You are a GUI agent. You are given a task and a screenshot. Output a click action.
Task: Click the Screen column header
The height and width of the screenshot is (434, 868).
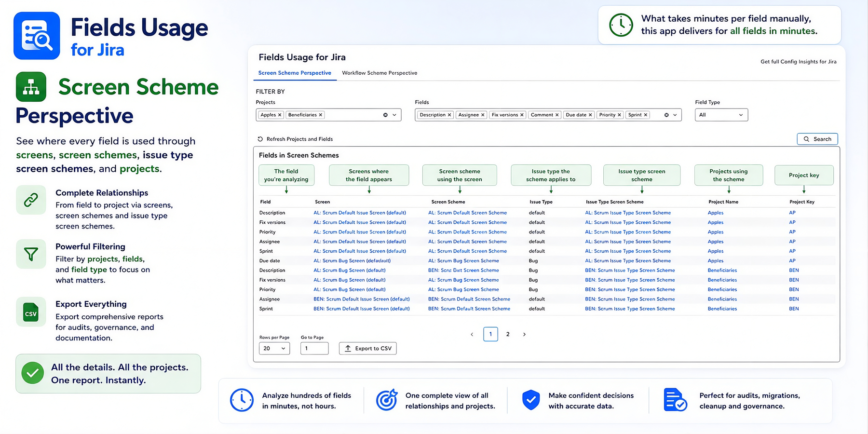coord(322,202)
